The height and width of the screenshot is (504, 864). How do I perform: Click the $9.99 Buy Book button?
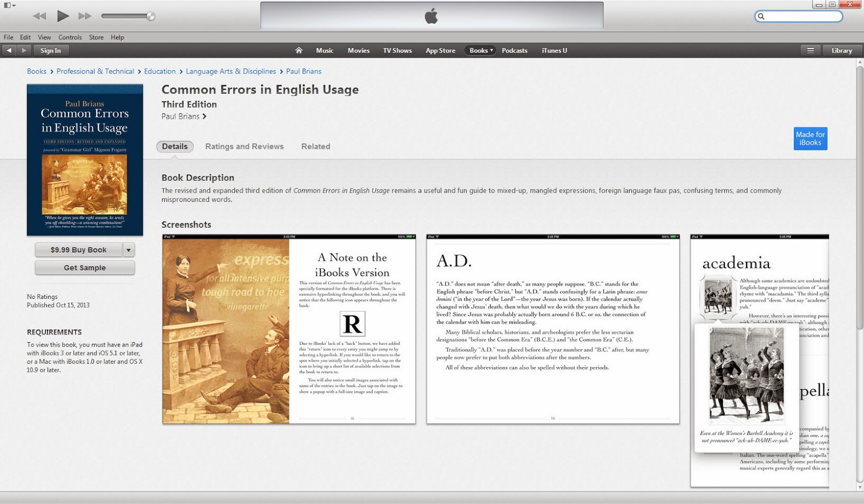(x=79, y=250)
